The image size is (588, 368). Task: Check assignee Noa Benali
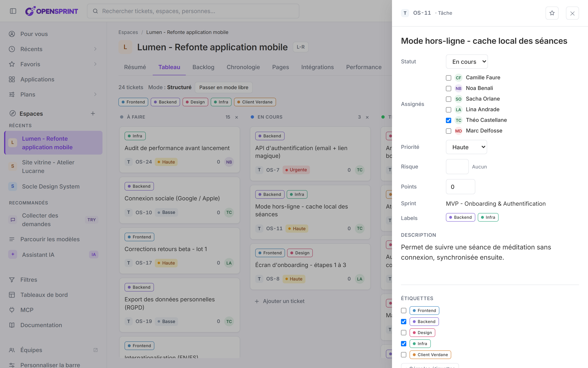(x=449, y=89)
